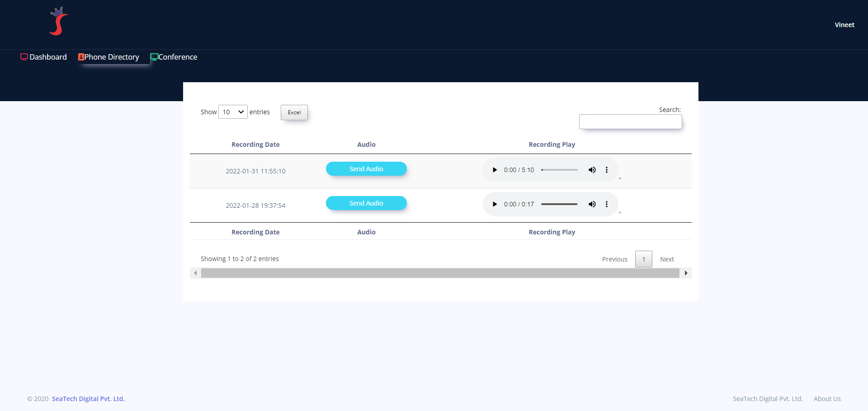The width and height of the screenshot is (868, 411).
Task: Click into the Search input field
Action: click(x=630, y=122)
